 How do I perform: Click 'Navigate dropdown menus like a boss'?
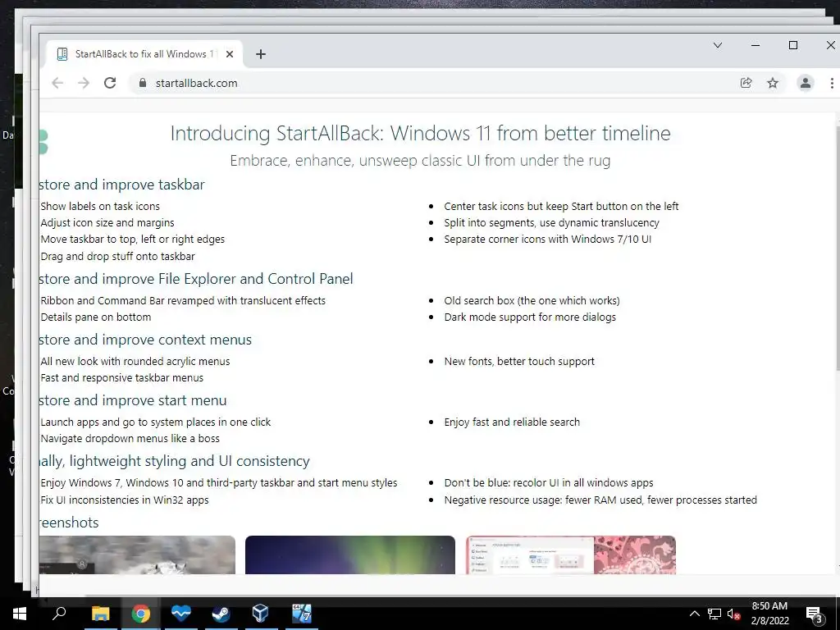click(x=130, y=439)
